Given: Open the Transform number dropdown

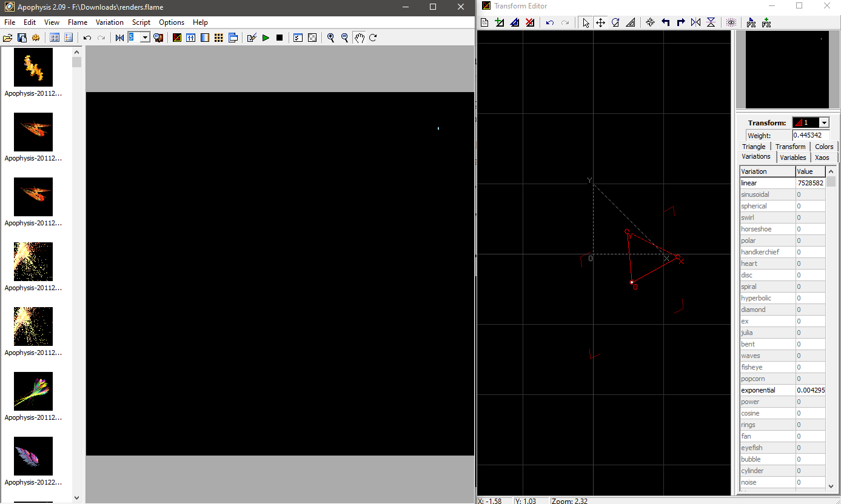Looking at the screenshot, I should (823, 123).
